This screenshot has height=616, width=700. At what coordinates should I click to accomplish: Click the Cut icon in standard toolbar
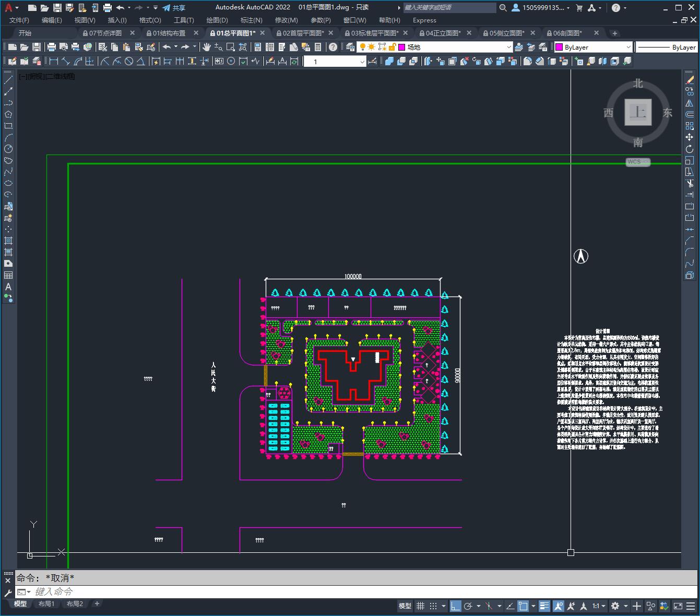click(103, 47)
